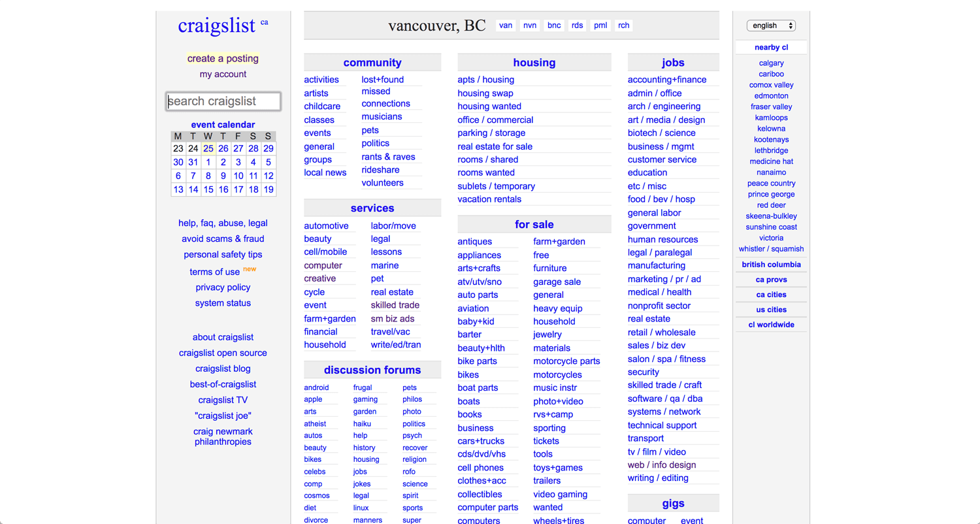Select the bnc area tab

pos(554,25)
